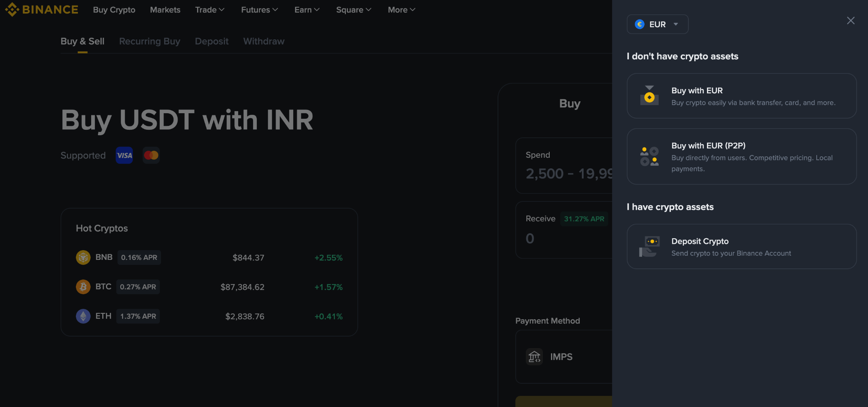Select the IMPS payment method

click(x=564, y=357)
